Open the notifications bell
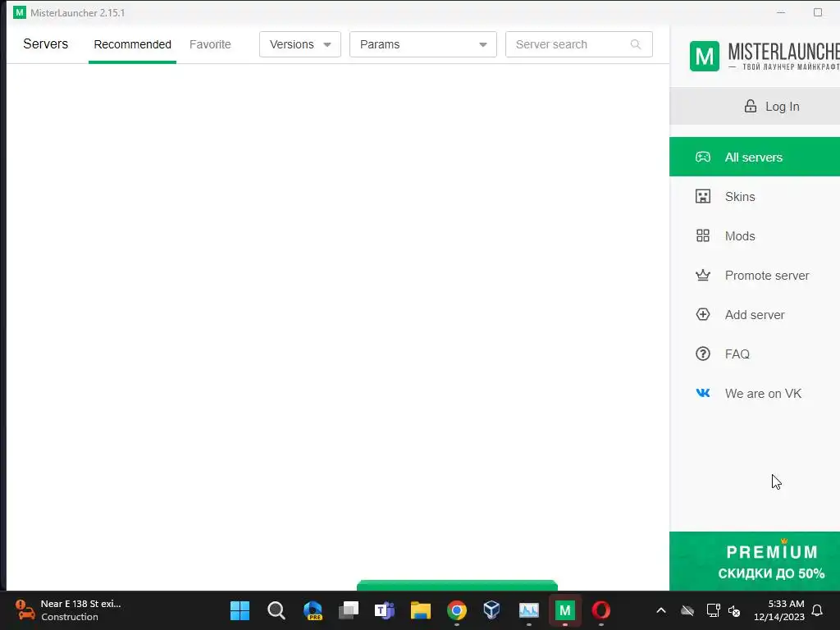 [x=817, y=610]
